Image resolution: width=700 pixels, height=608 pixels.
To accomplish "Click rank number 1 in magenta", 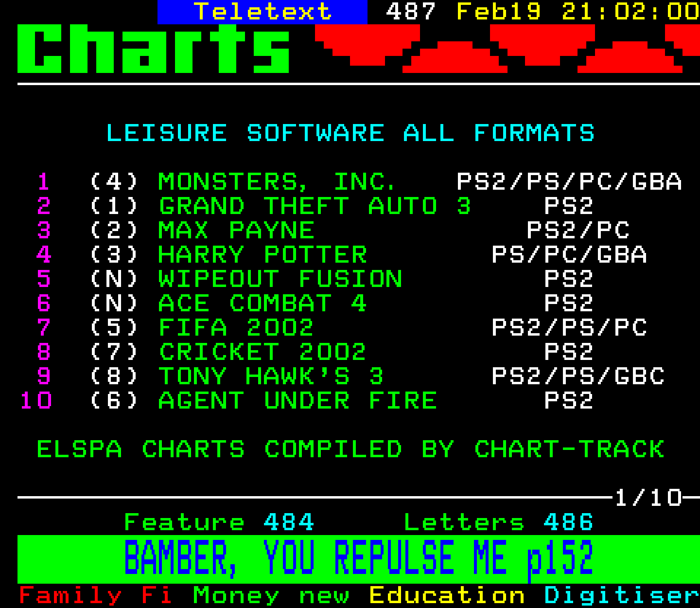I will [44, 182].
